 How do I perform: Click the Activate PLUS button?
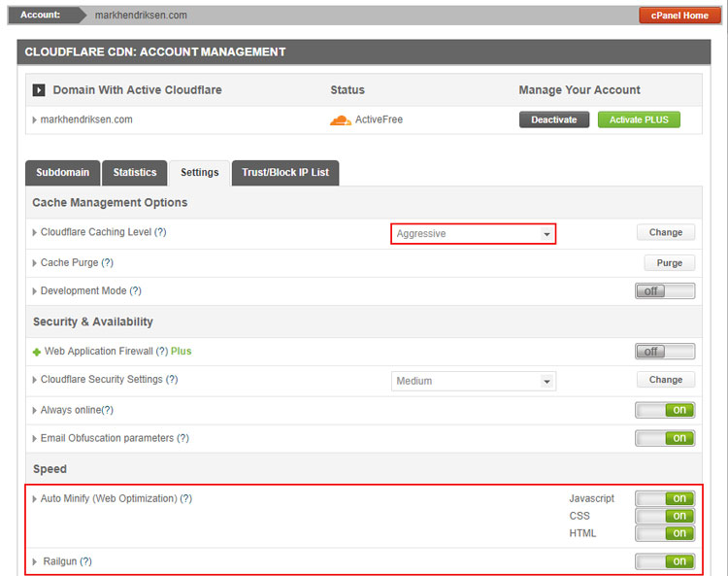point(639,119)
